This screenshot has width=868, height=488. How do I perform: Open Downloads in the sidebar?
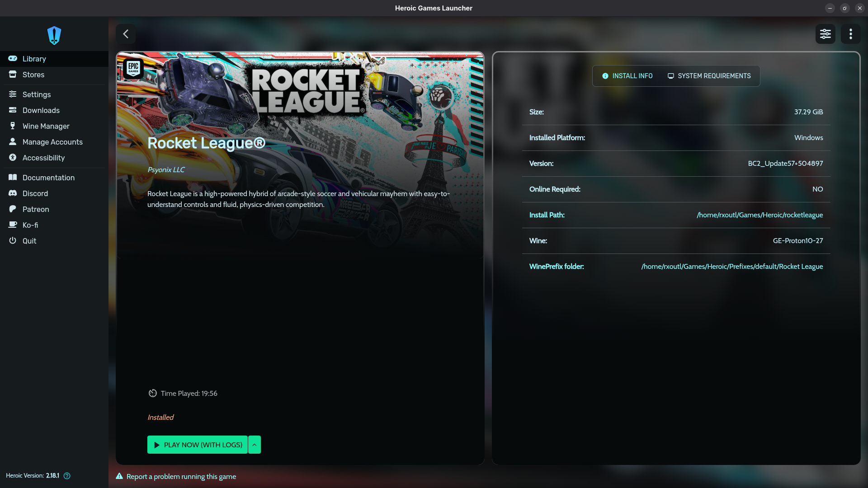[41, 110]
